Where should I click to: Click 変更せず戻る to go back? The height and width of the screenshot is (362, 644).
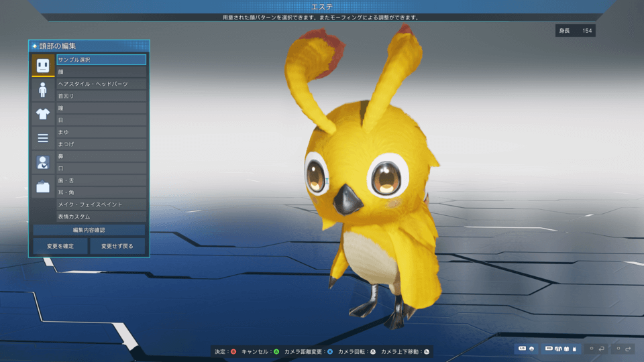117,246
